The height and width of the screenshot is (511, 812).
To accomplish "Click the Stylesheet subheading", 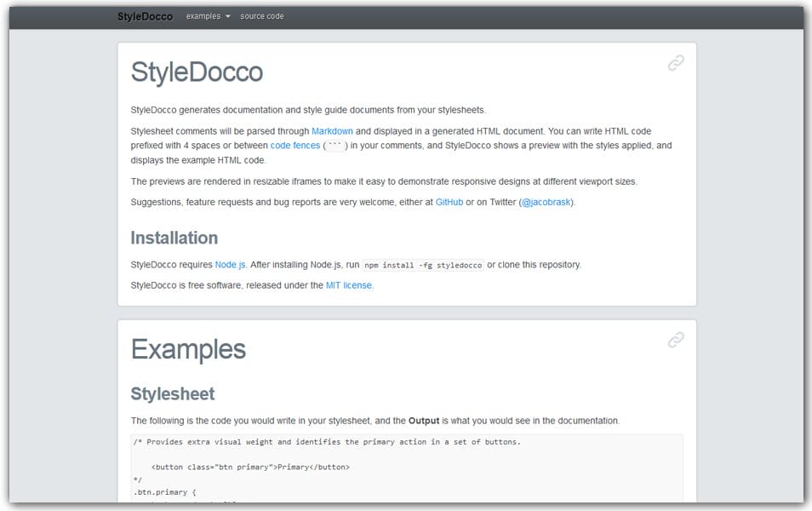I will coord(171,393).
